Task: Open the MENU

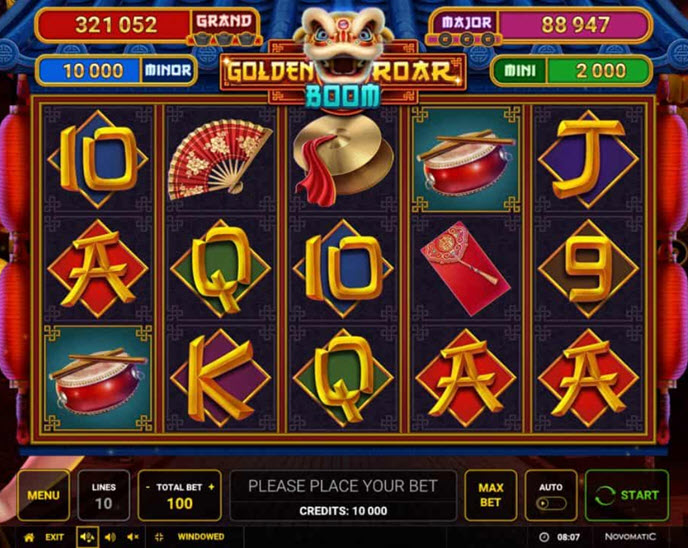Action: [x=43, y=496]
